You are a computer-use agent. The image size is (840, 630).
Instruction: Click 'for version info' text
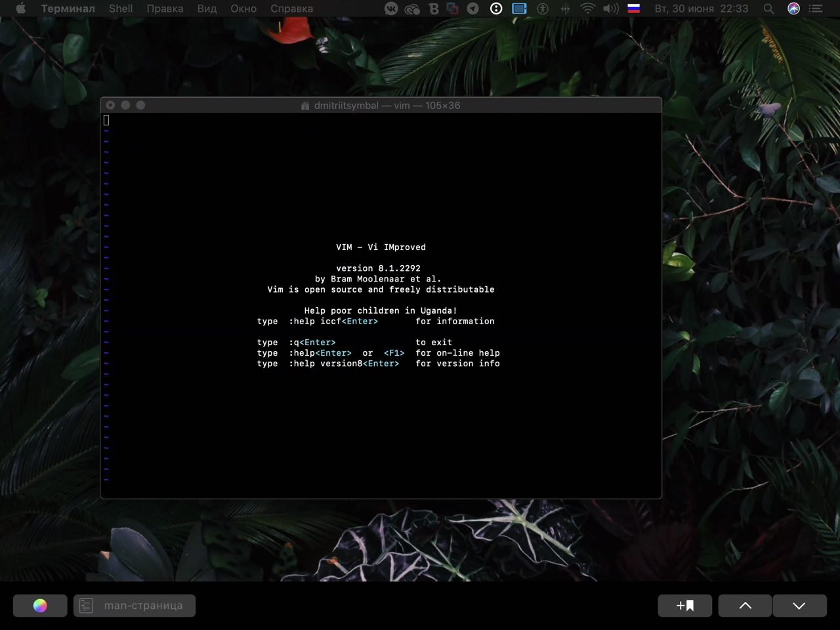click(x=457, y=364)
